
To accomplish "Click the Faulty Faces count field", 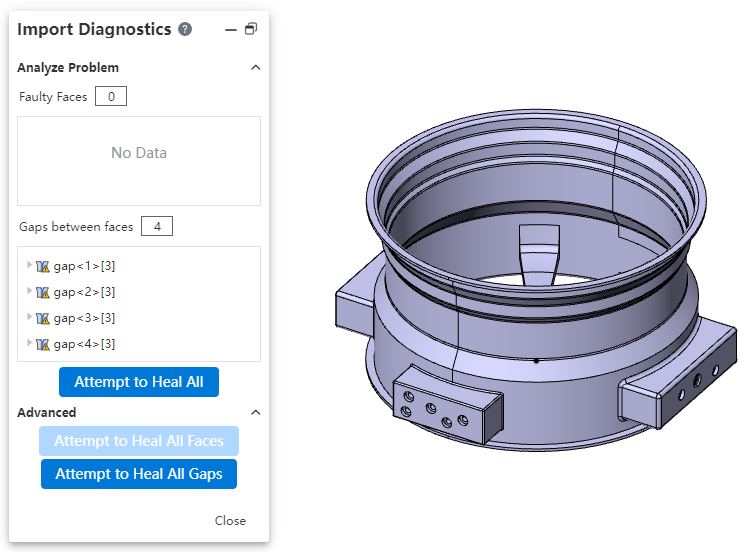I will coord(110,97).
